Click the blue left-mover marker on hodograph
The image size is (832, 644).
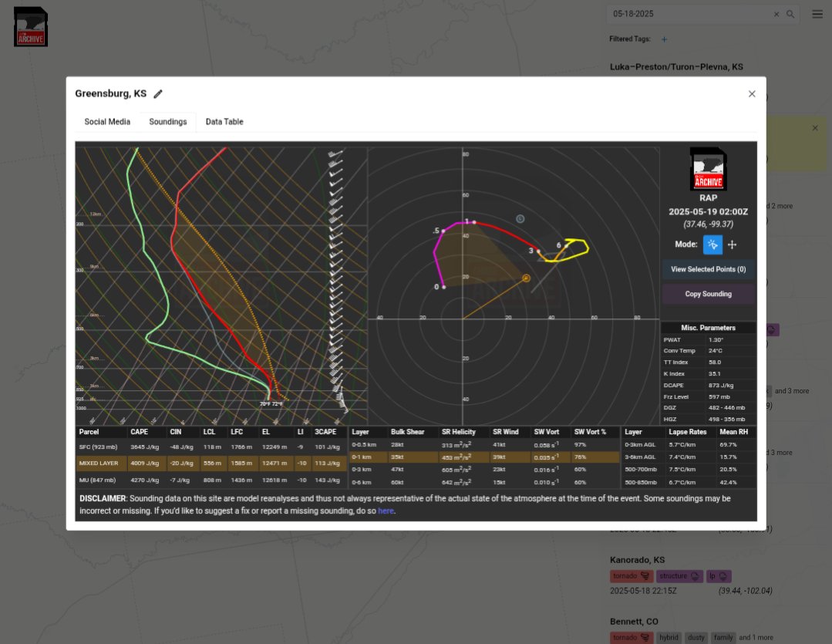click(520, 219)
